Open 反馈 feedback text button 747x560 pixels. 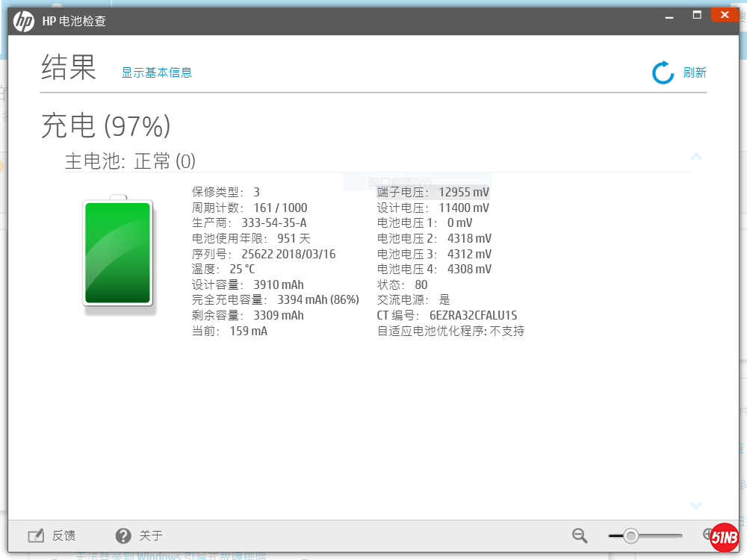coord(63,535)
